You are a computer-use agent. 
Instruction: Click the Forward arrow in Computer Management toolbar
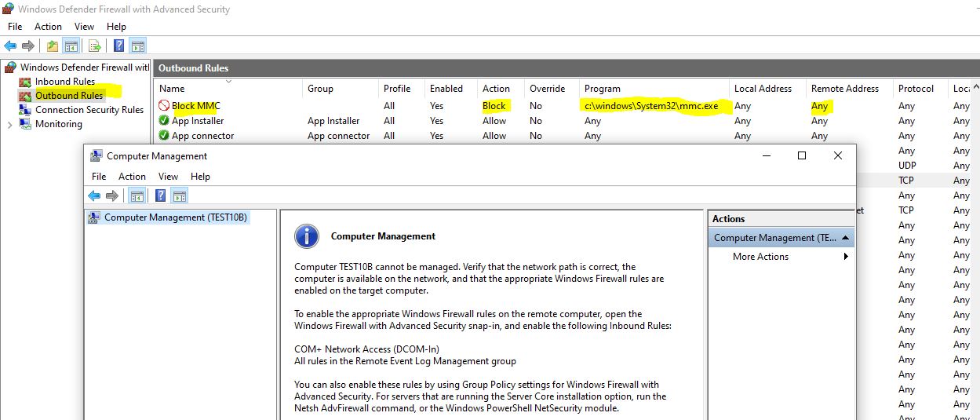(x=112, y=195)
